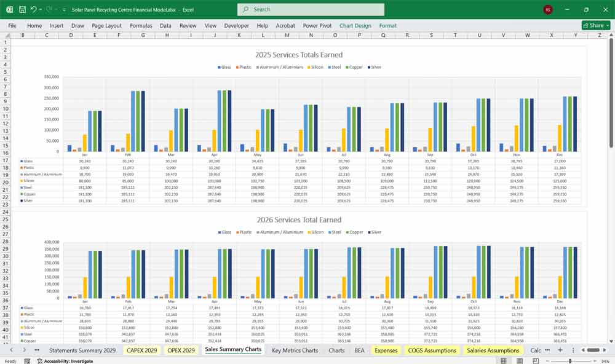Image resolution: width=615 pixels, height=364 pixels.
Task: Open the Undo history dropdown arrow
Action: point(41,10)
